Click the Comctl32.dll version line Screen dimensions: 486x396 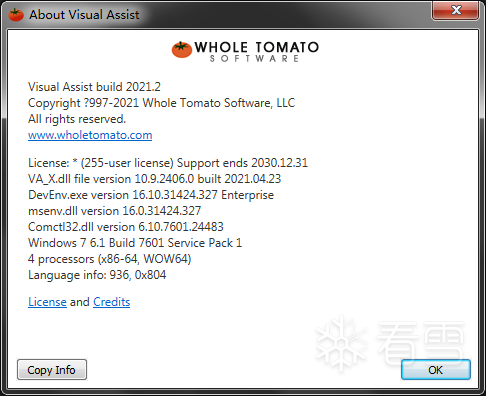pyautogui.click(x=126, y=227)
